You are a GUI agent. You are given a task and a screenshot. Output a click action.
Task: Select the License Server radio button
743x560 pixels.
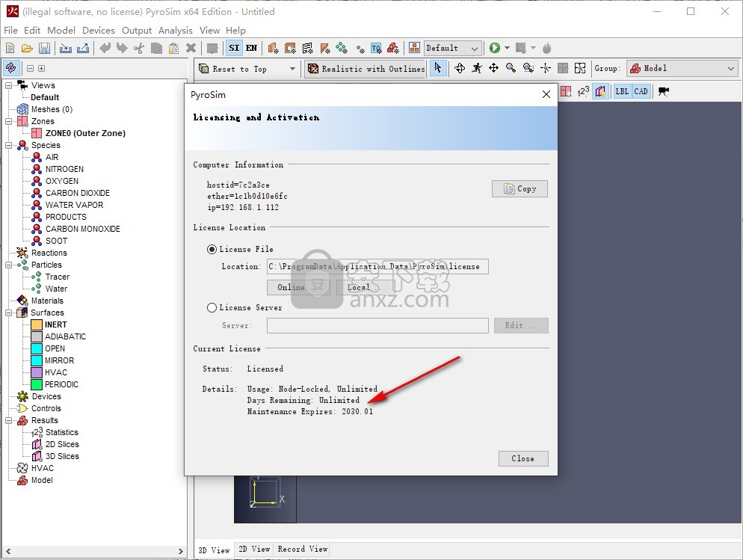[x=212, y=307]
